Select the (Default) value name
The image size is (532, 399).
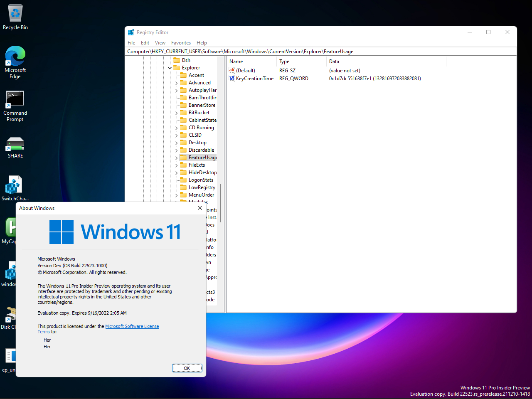point(246,71)
